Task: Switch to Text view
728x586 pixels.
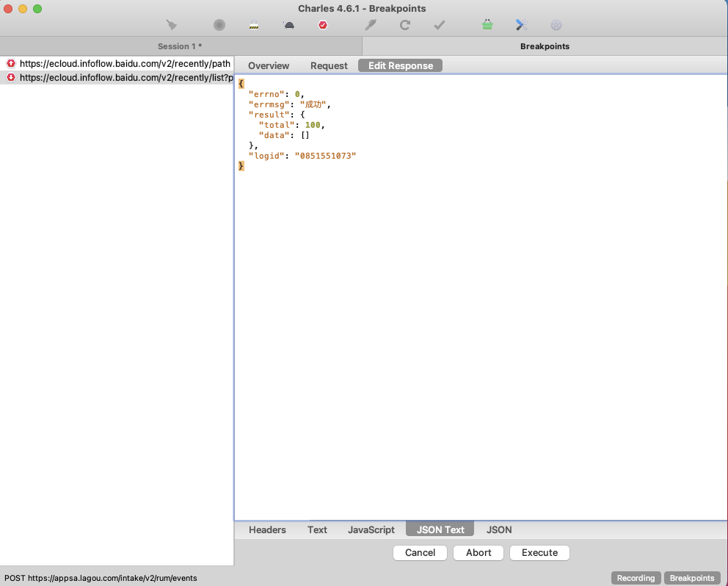Action: pos(317,529)
